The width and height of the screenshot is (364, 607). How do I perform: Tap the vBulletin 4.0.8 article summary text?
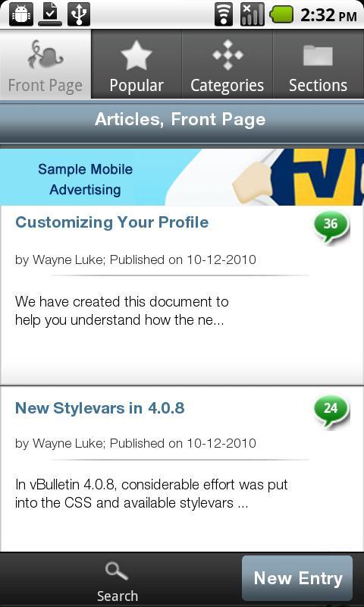151,494
